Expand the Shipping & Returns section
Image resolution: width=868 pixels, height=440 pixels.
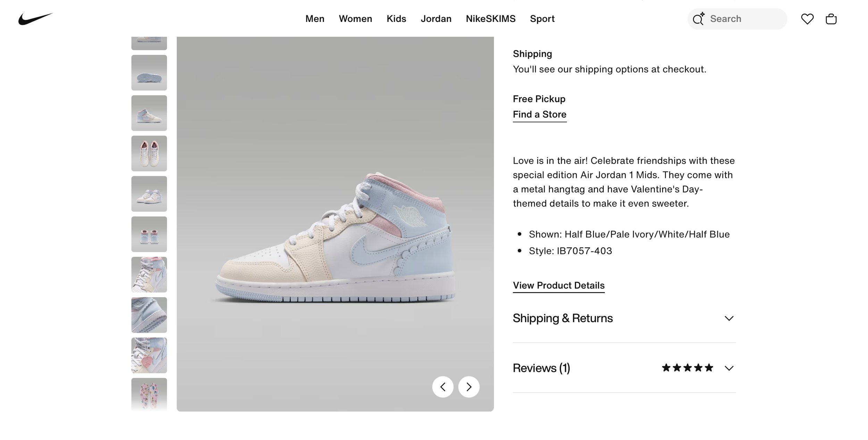[x=624, y=318]
